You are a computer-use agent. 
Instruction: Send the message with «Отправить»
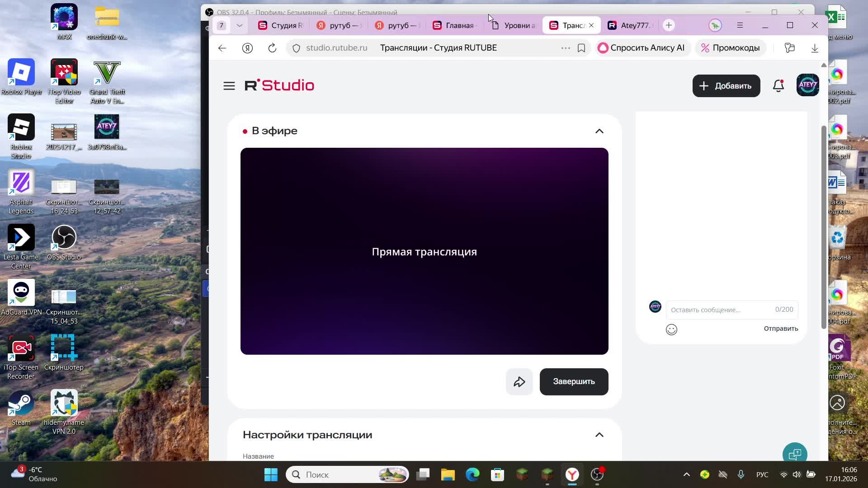(x=781, y=328)
